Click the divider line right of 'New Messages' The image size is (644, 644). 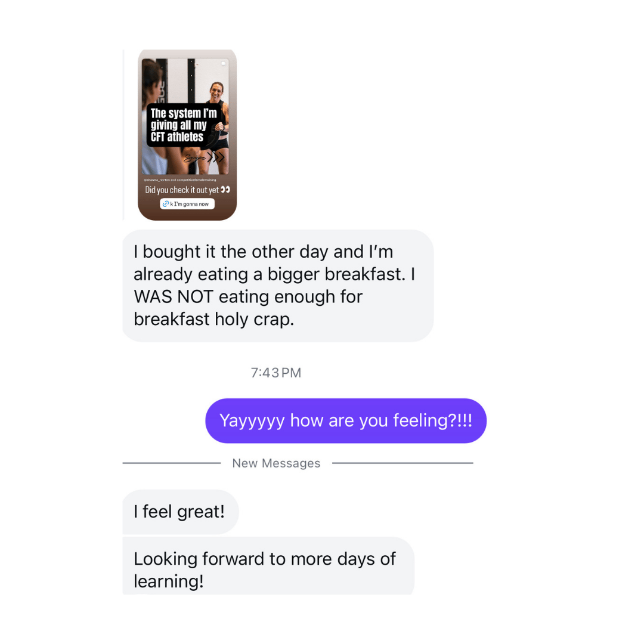click(x=402, y=463)
